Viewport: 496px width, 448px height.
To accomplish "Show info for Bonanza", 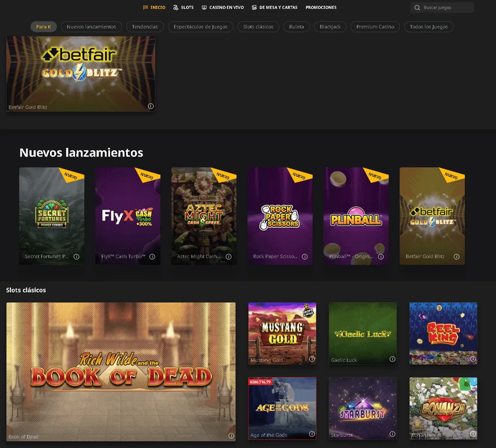I will click(473, 434).
